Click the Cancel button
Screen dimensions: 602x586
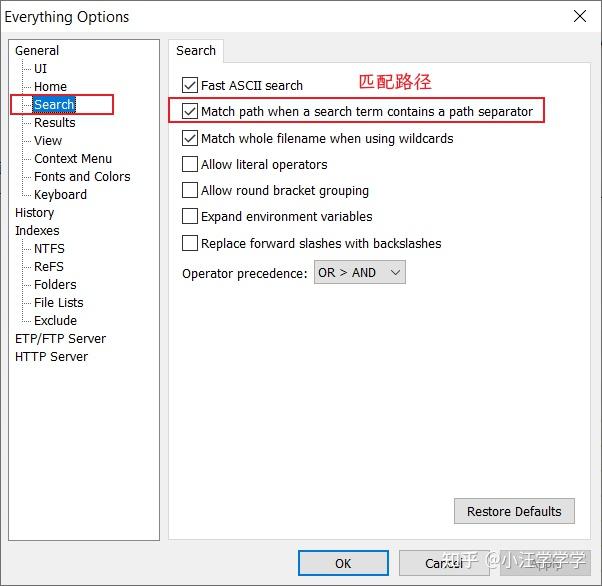[x=444, y=563]
